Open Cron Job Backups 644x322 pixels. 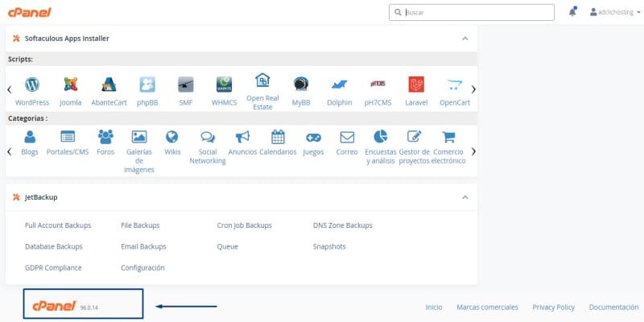point(245,225)
